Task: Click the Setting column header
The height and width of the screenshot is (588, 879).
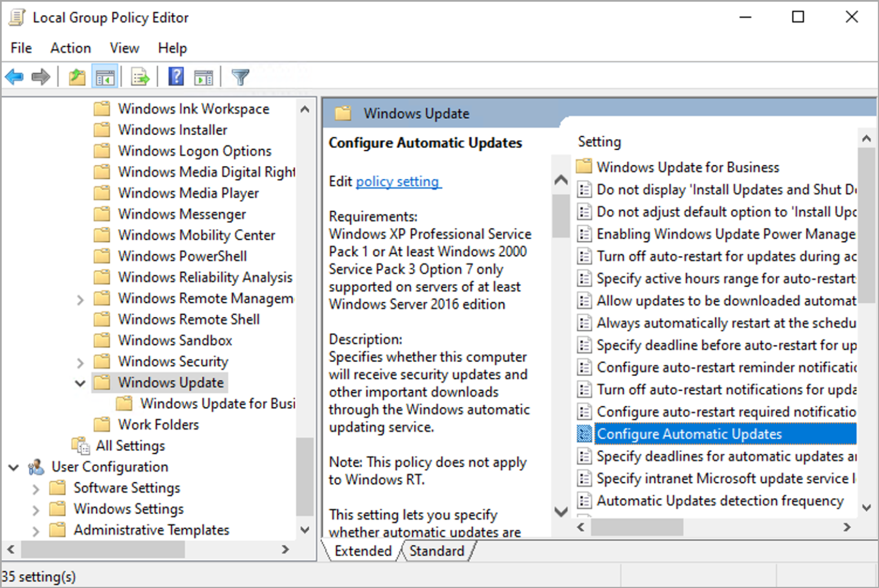Action: [x=600, y=142]
